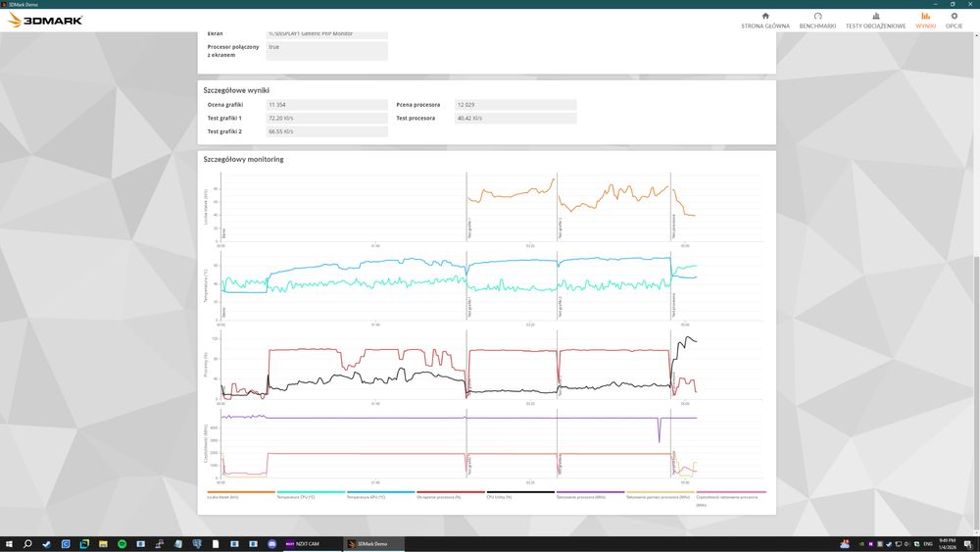Click ENG language indicator
Image resolution: width=980 pixels, height=552 pixels.
928,544
